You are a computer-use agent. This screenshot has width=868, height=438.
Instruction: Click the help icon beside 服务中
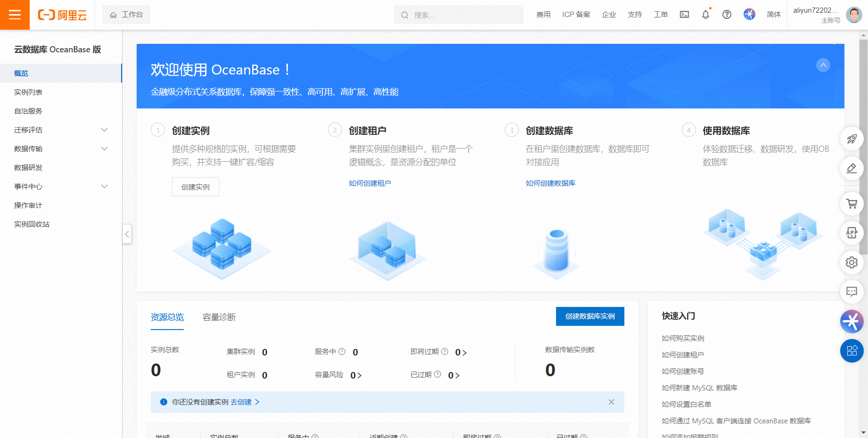point(342,352)
